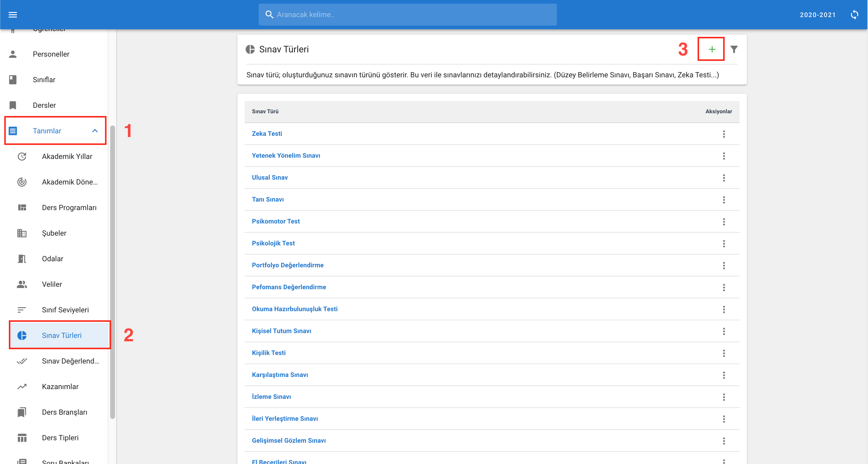Image resolution: width=868 pixels, height=464 pixels.
Task: Open actions menu for İzleme Sınavı
Action: [724, 397]
